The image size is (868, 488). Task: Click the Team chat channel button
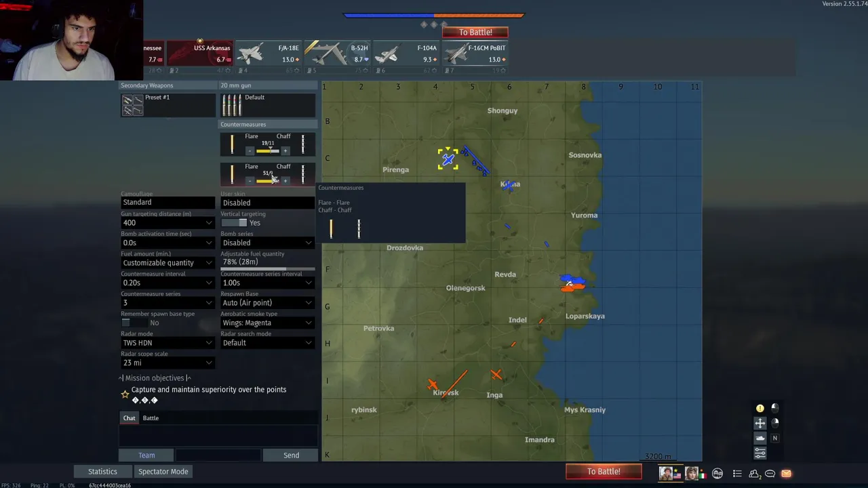(x=146, y=455)
